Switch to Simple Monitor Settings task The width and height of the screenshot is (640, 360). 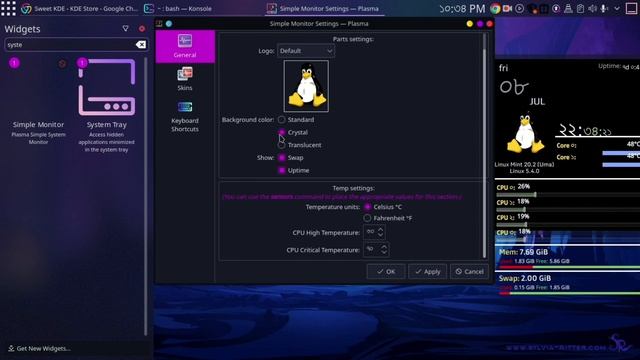coord(324,8)
